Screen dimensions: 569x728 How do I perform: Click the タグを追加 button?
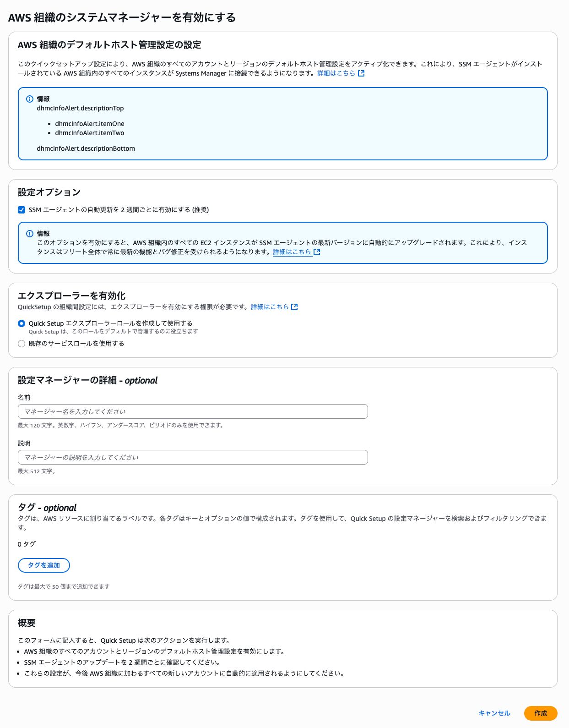44,565
